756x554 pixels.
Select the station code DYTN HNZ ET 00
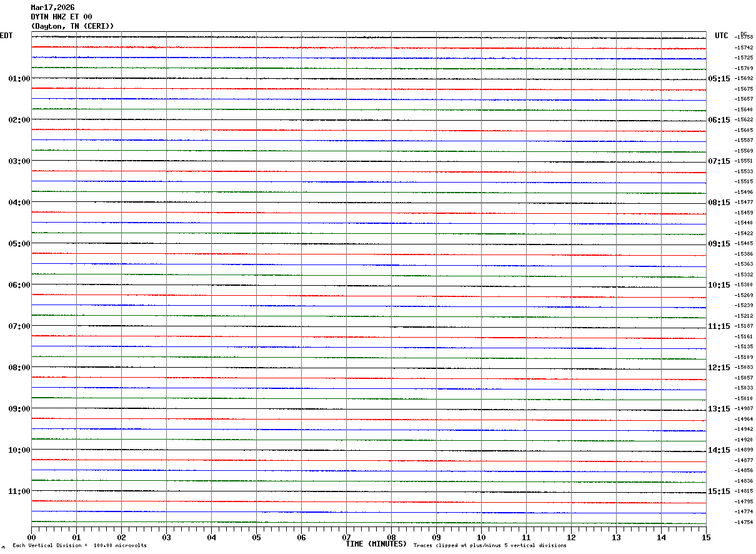pos(61,17)
